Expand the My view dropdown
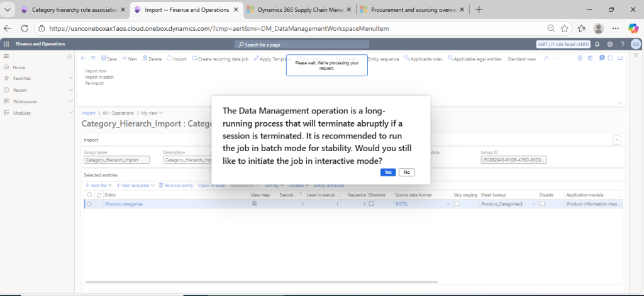Screen dimensions: 644x296 [x=152, y=113]
